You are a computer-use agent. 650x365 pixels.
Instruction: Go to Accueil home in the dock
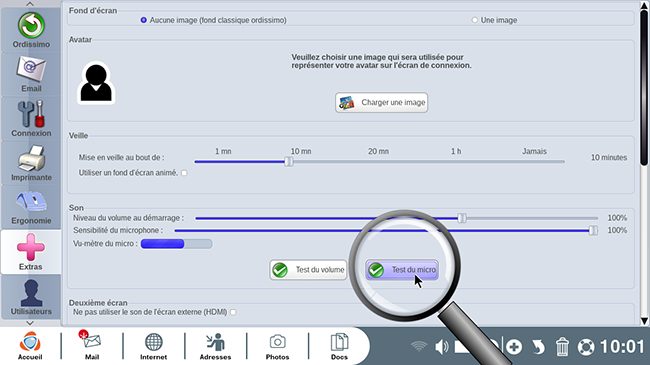[30, 346]
